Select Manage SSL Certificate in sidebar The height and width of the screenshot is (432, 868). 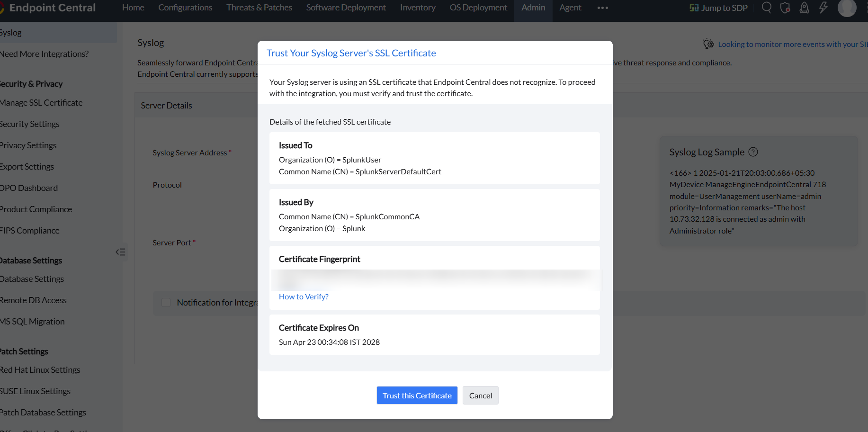tap(41, 103)
